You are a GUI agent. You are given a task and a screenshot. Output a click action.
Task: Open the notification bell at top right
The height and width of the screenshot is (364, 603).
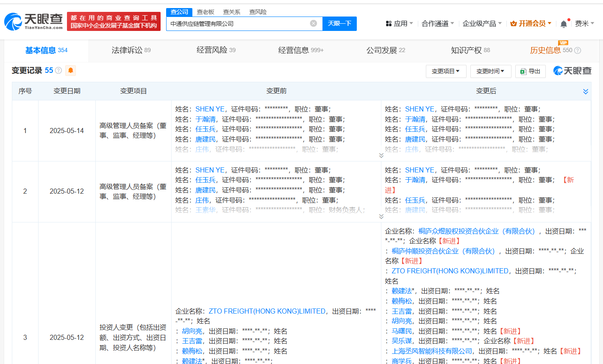point(564,24)
